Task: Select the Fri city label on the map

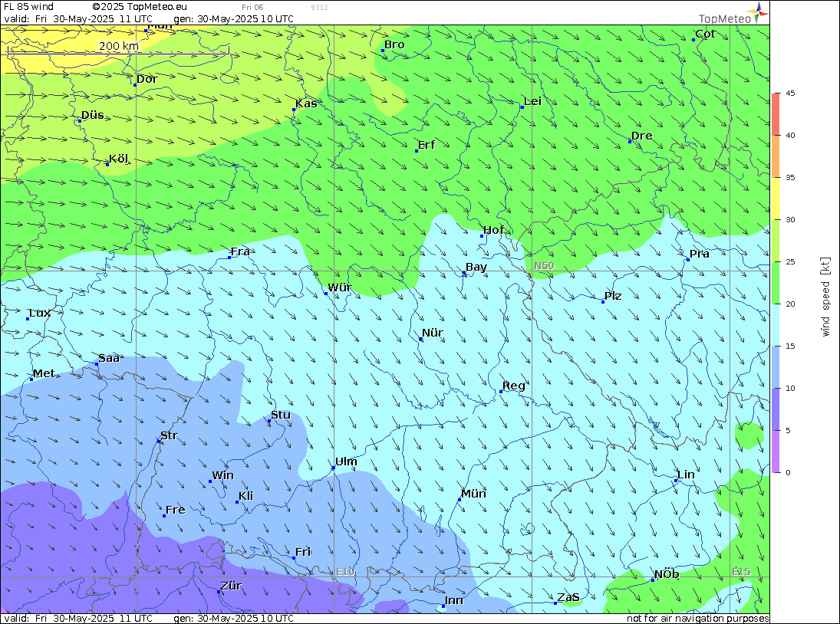Action: point(303,552)
